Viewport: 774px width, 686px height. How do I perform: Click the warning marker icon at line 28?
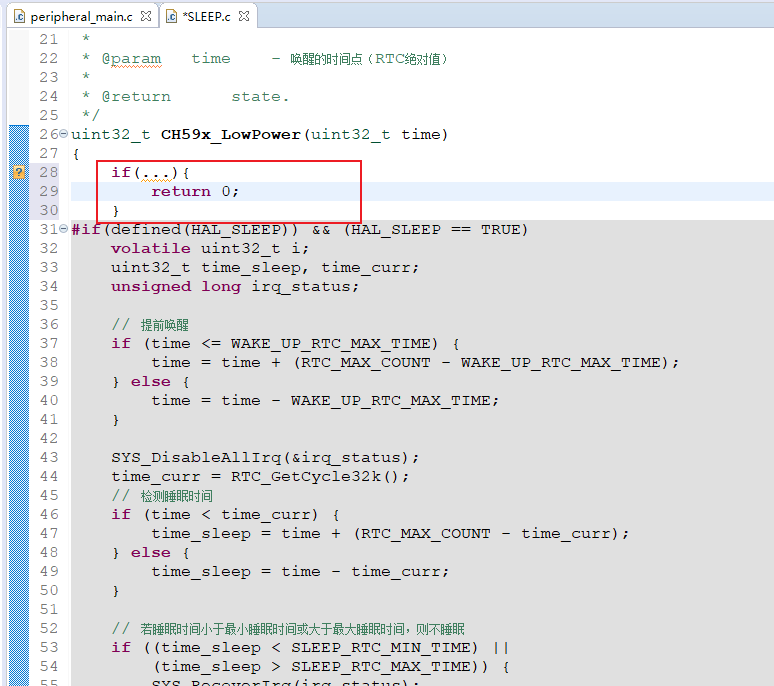coord(18,173)
